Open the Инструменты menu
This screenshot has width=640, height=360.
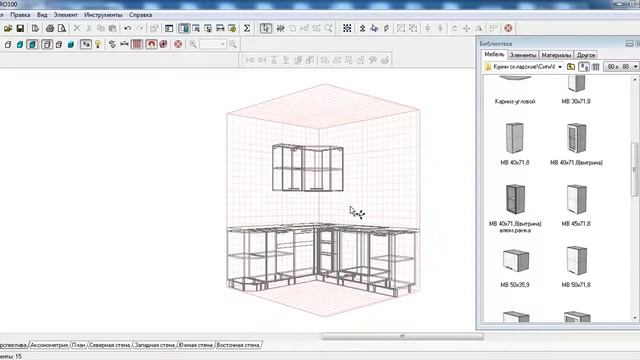pyautogui.click(x=103, y=15)
